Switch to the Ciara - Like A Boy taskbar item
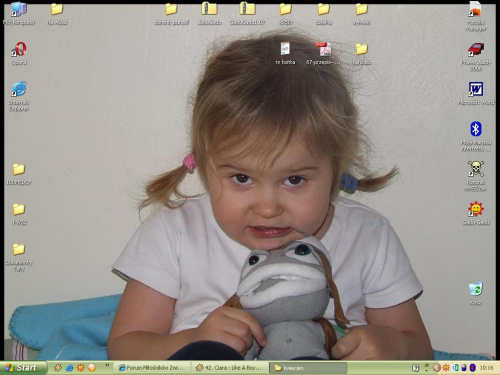The height and width of the screenshot is (375, 500). coord(230,368)
